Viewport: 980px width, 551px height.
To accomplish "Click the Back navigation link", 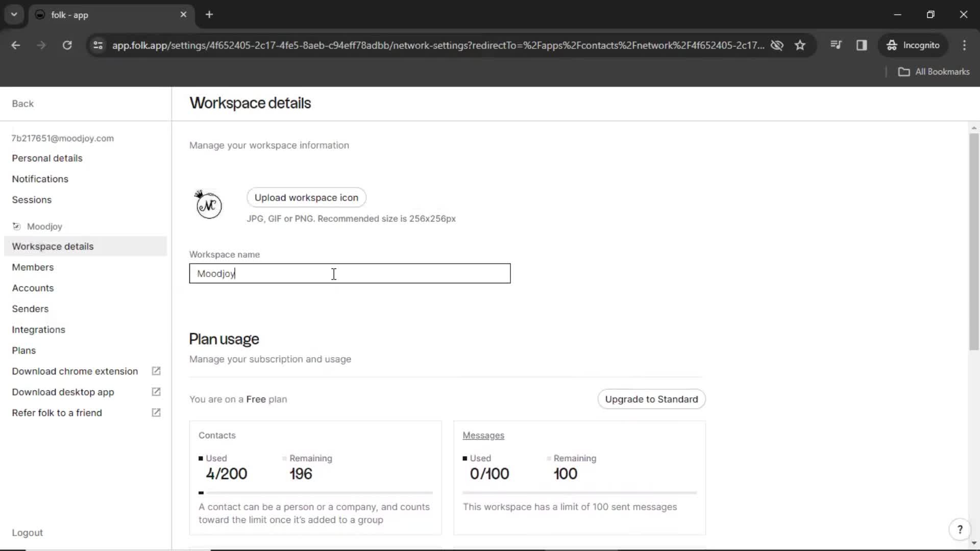I will [x=22, y=103].
